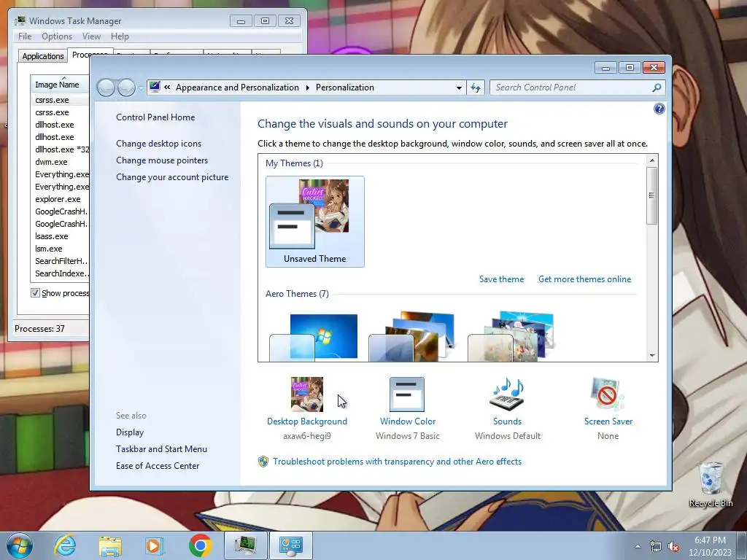747x560 pixels.
Task: Expand the breadcrumb arrow after Appearance and Personalization
Action: (x=307, y=87)
